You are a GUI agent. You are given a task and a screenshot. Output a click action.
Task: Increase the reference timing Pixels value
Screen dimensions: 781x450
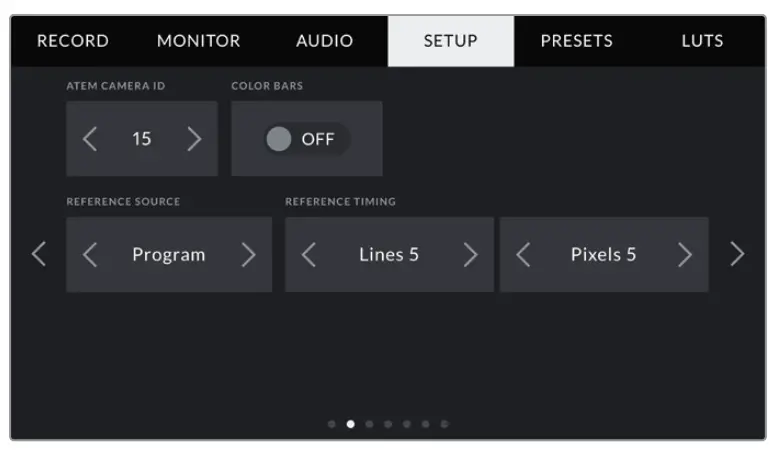coord(685,255)
